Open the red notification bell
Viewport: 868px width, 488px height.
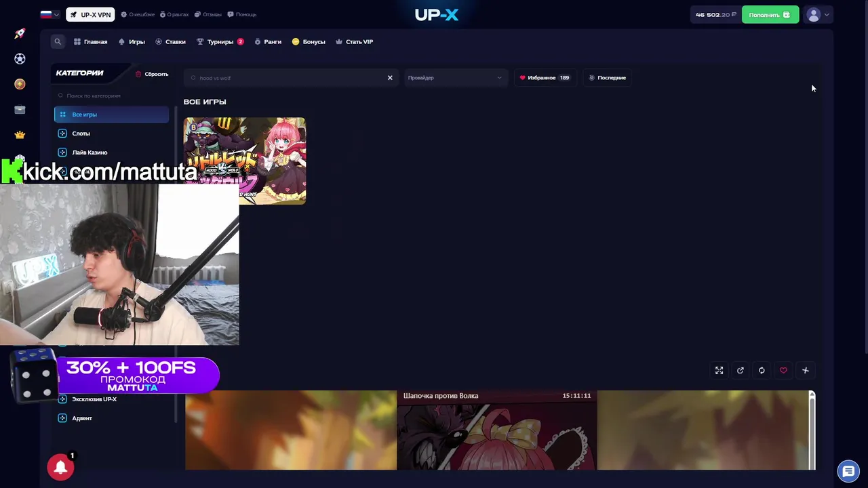coord(60,467)
